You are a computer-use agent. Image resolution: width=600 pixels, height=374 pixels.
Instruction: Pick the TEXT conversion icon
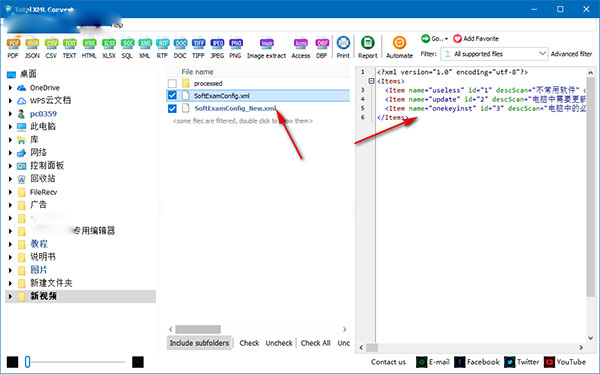[x=69, y=48]
